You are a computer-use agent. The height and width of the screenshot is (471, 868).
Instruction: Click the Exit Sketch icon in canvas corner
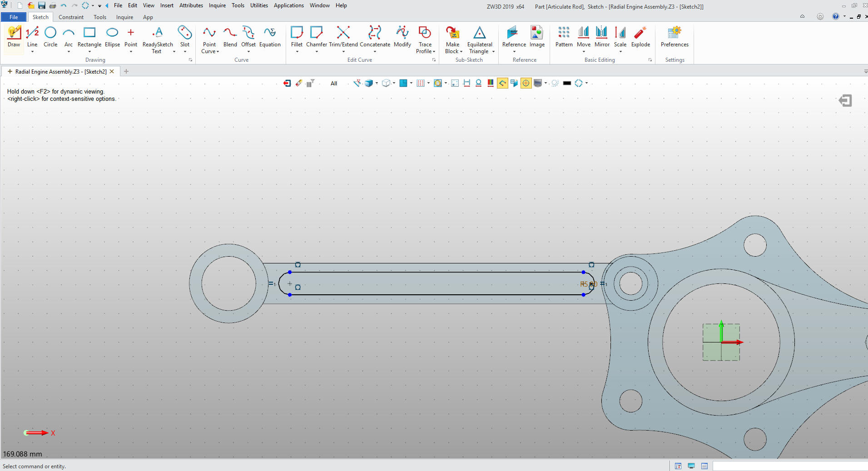click(845, 100)
